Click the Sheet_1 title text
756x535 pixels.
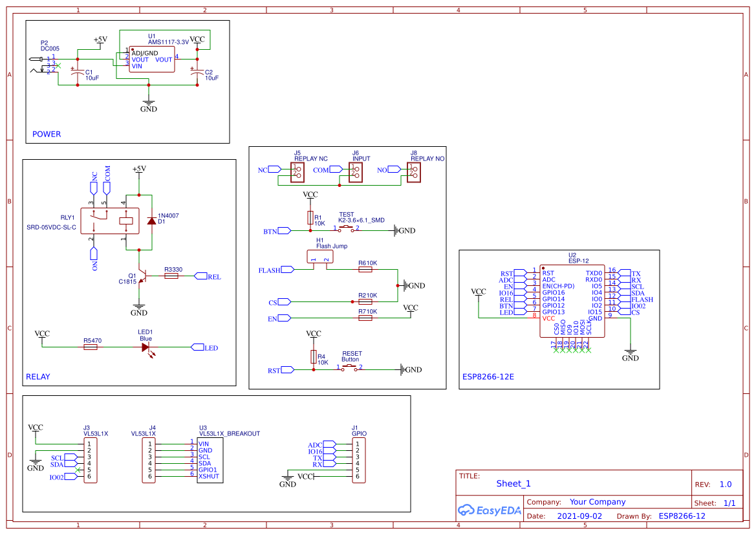[x=513, y=483]
